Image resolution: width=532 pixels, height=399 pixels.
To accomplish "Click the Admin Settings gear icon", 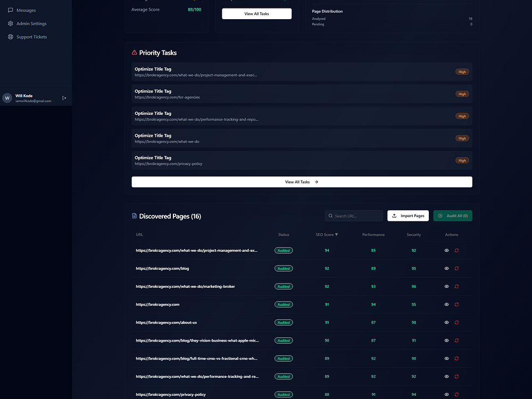I will tap(11, 23).
